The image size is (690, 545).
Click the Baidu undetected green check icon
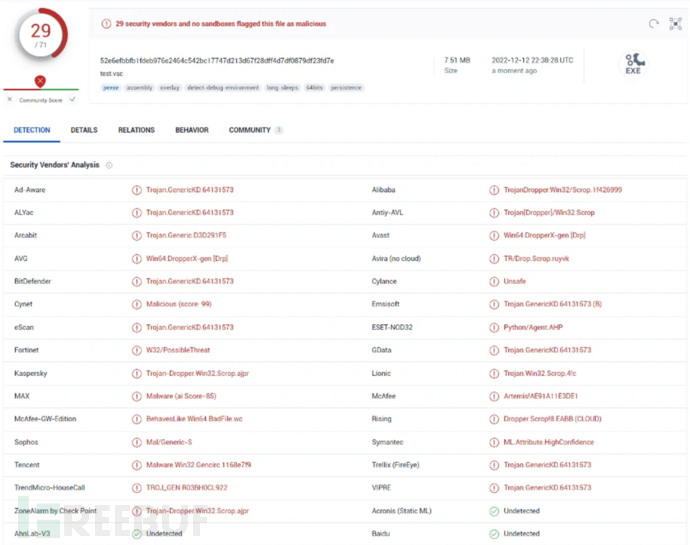point(494,534)
